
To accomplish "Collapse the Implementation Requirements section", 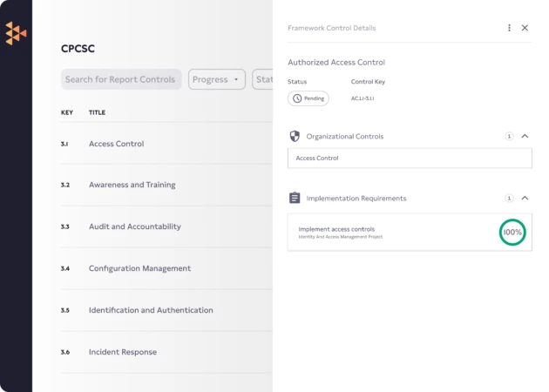I will (x=525, y=199).
